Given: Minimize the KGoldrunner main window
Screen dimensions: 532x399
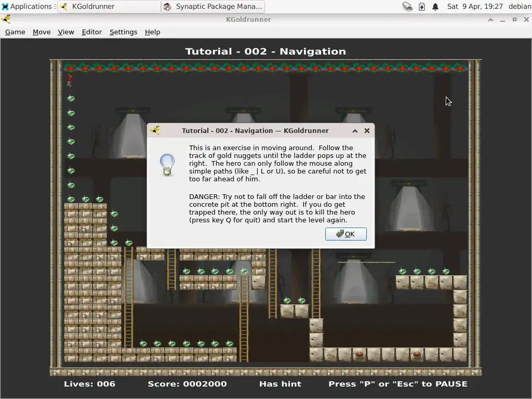Looking at the screenshot, I should coord(502,20).
